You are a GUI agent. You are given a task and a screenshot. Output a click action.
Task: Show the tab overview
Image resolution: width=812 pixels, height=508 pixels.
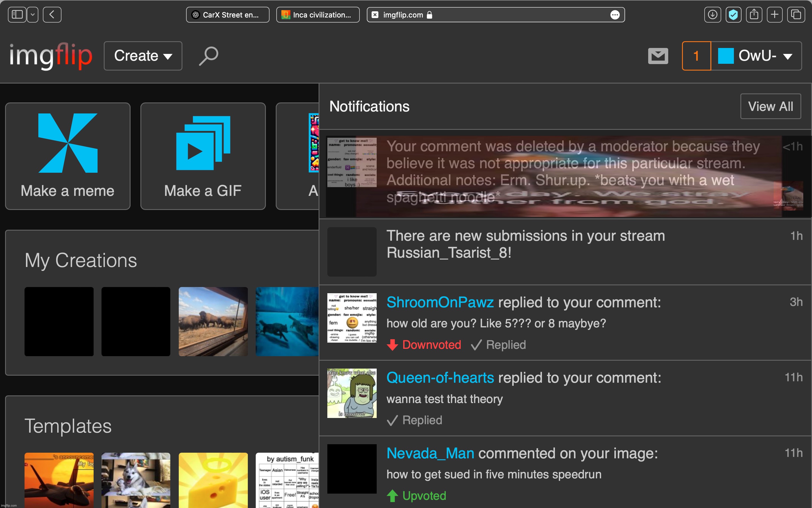coord(796,15)
